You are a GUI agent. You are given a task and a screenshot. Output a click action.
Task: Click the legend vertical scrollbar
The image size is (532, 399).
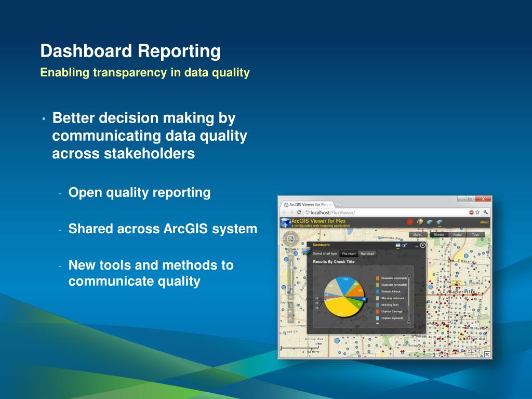click(409, 299)
